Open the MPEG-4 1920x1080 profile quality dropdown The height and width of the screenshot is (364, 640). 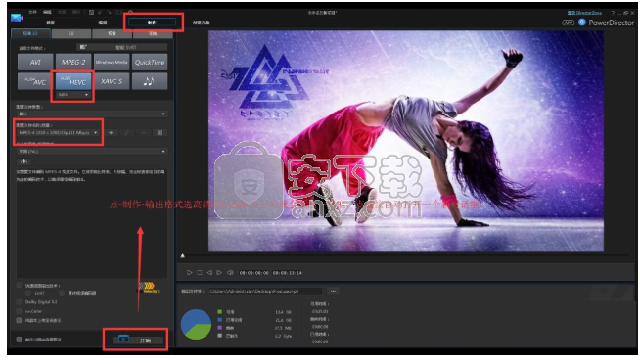[x=58, y=133]
